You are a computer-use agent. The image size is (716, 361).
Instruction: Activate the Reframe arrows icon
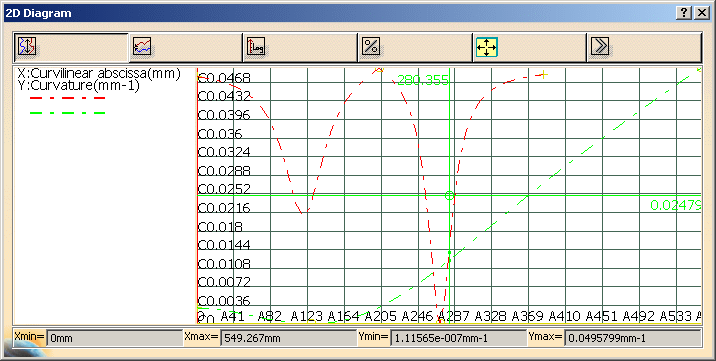(486, 47)
